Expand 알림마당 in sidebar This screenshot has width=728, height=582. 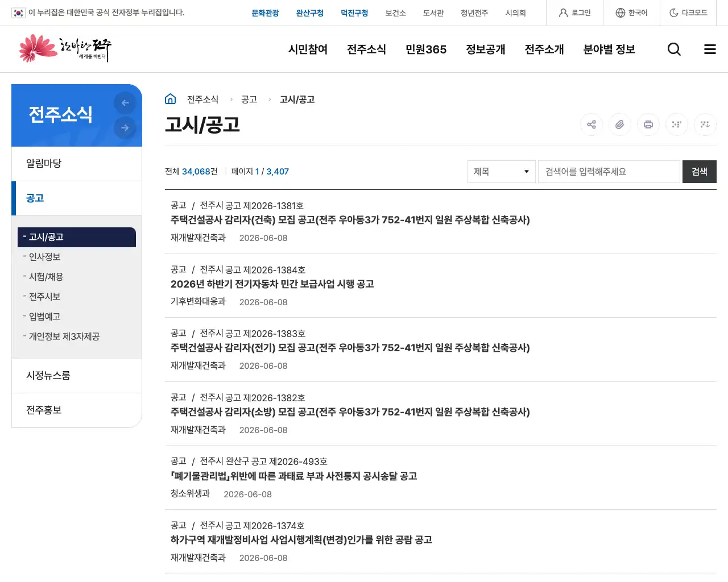pos(77,164)
